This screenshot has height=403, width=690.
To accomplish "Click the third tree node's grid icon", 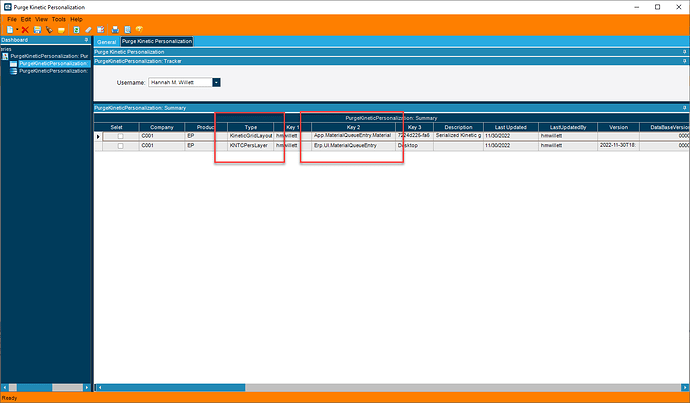I will (14, 71).
